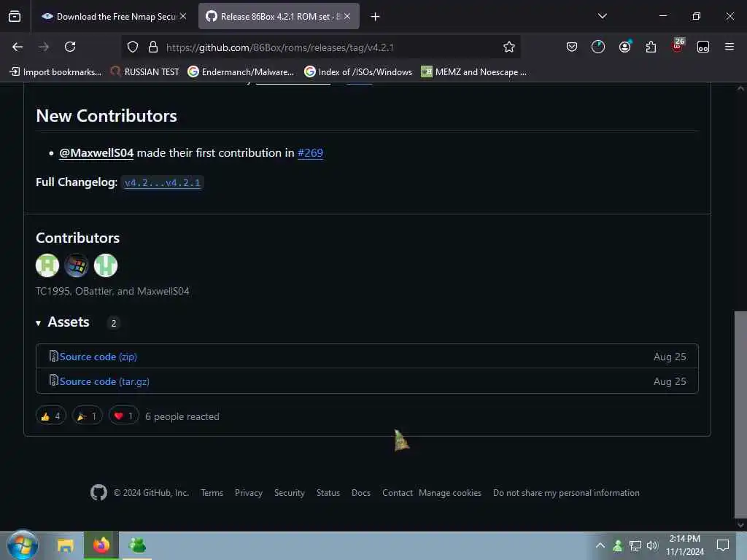The height and width of the screenshot is (560, 747).
Task: Open the green messenger taskbar app
Action: coord(137,545)
